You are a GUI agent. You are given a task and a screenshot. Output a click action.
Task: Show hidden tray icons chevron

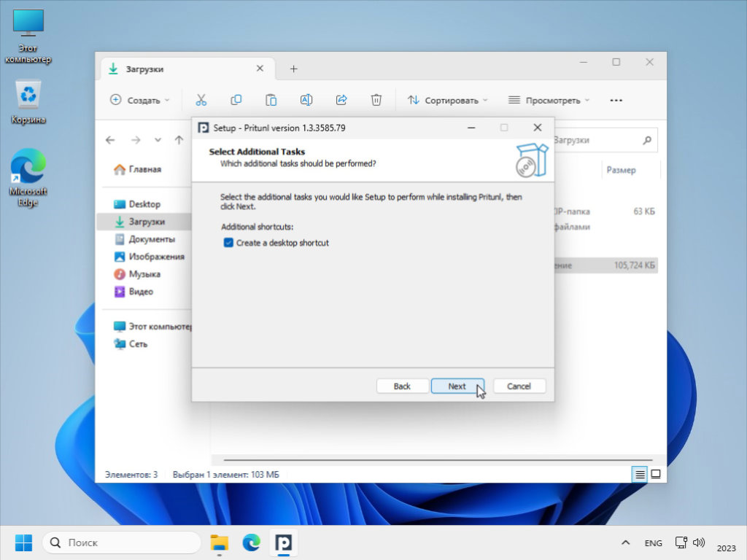[625, 542]
